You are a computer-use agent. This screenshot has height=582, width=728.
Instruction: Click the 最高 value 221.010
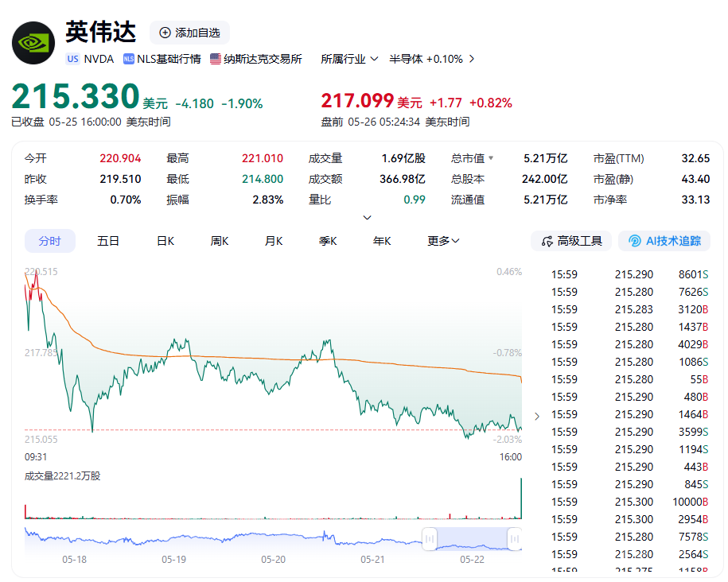coord(263,158)
